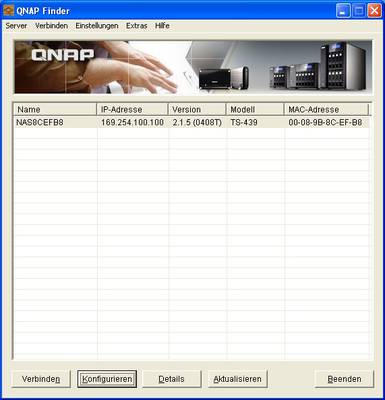385x400 pixels.
Task: Open the Server menu
Action: coord(16,26)
